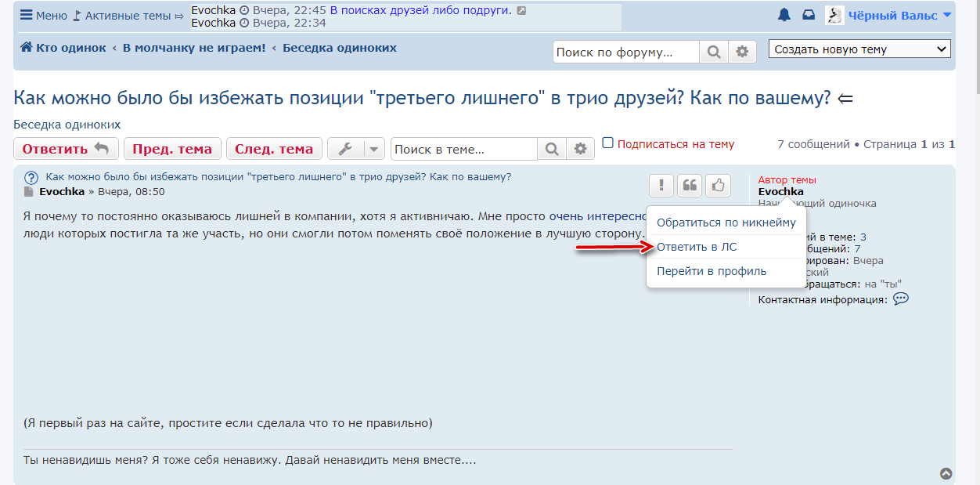Click topic title heading link

[x=422, y=98]
